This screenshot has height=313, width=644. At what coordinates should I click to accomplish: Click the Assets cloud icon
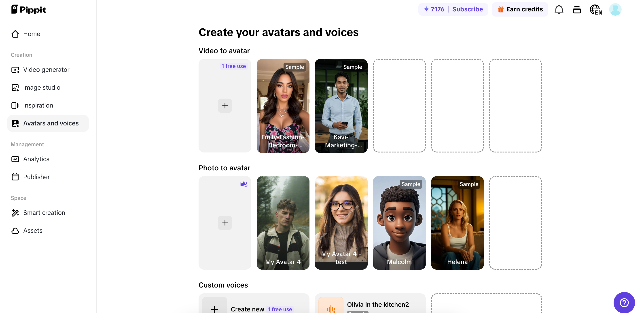[15, 231]
